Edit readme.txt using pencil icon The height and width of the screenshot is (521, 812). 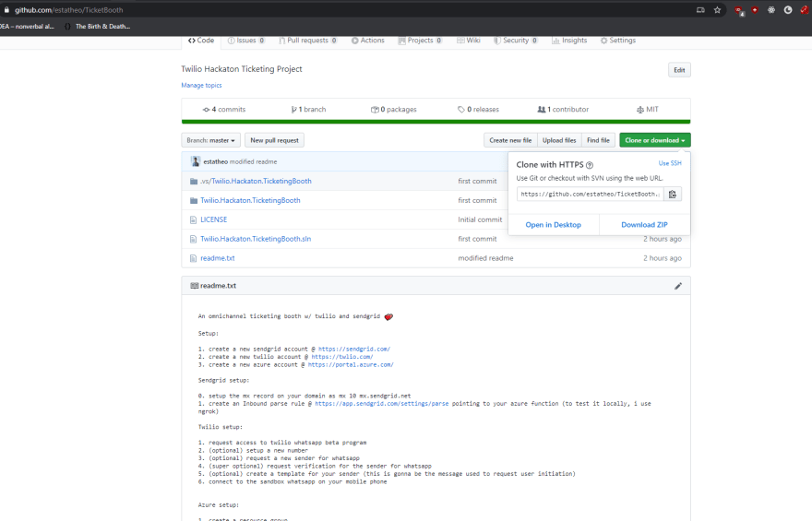click(678, 286)
